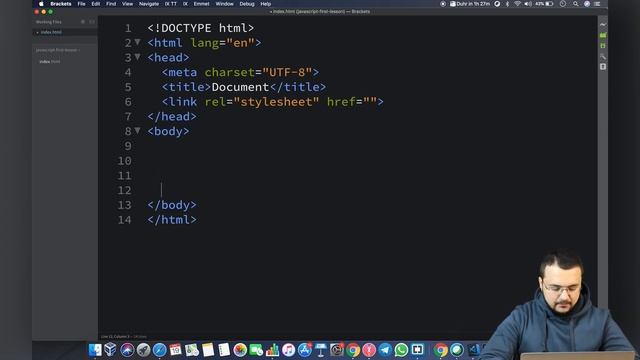Open the Window menu
Screen dimensions: 640x360
pyautogui.click(x=224, y=4)
